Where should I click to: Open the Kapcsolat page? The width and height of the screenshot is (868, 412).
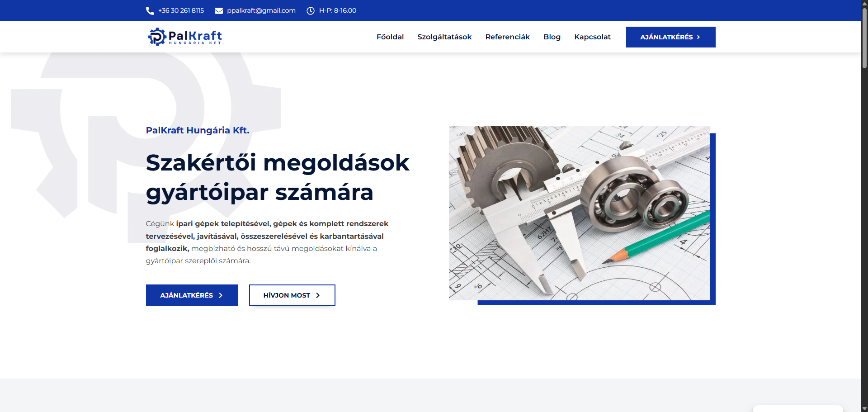tap(592, 37)
